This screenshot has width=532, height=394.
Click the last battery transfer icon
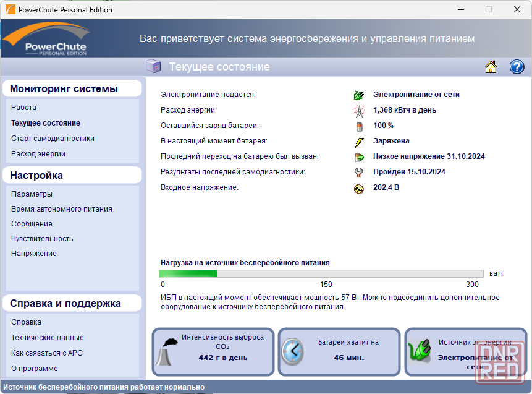(x=359, y=157)
